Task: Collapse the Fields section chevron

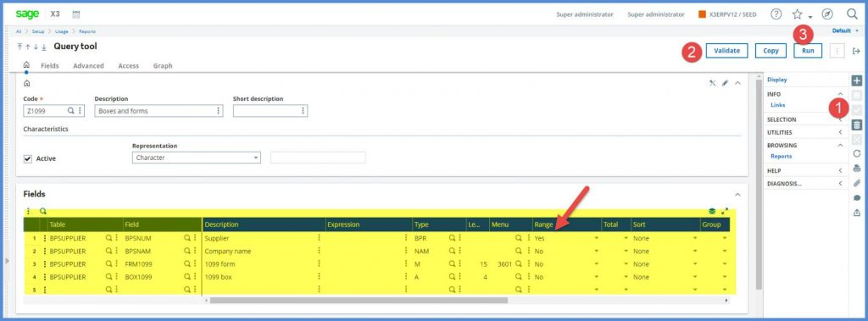Action: click(737, 195)
